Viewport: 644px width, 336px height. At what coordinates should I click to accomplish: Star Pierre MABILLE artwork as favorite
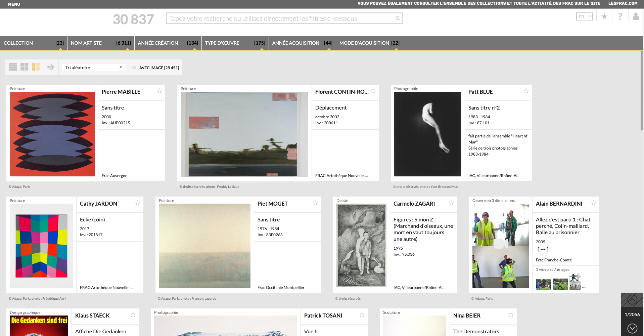tap(159, 91)
